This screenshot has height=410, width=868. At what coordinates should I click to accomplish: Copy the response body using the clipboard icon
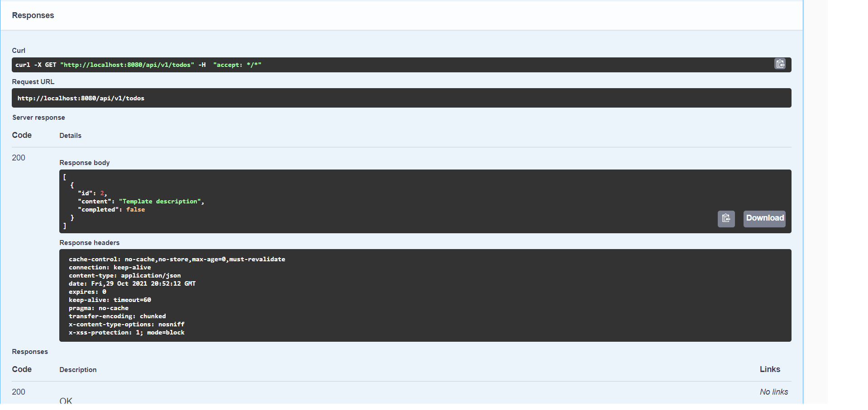point(726,219)
